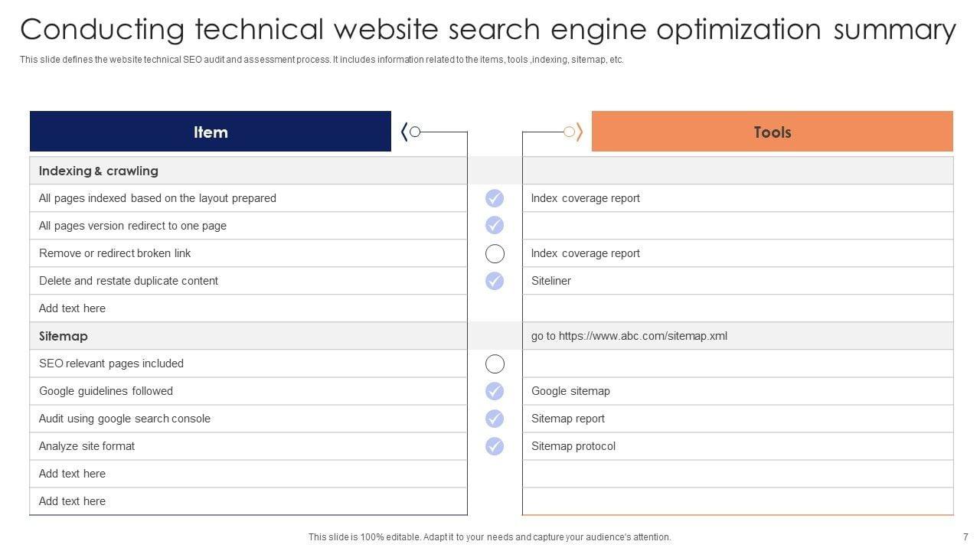Check the empty circle beside 'Remove or redirect broken link'
Viewport: 980px width, 551px height.
(x=495, y=253)
